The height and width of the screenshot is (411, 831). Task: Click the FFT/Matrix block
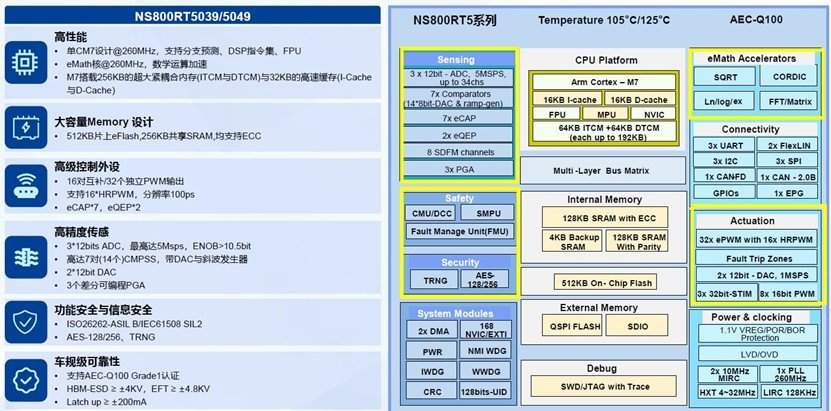click(x=787, y=101)
